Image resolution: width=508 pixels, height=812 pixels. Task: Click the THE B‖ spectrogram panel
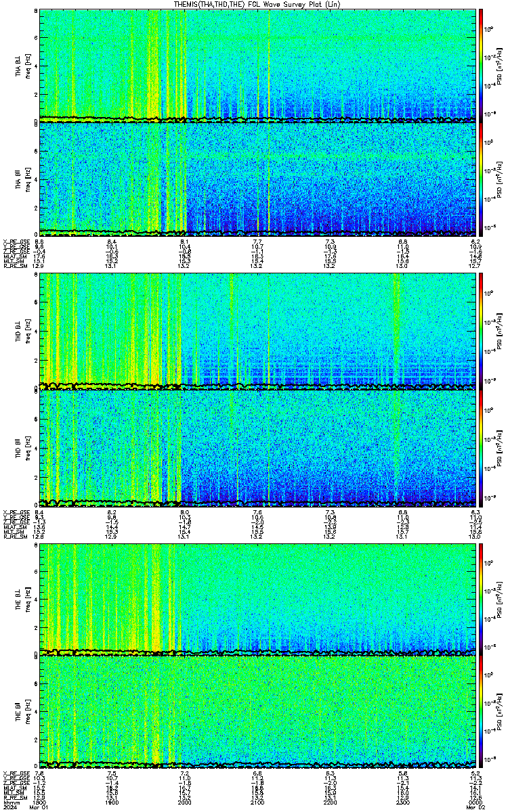[x=258, y=713]
